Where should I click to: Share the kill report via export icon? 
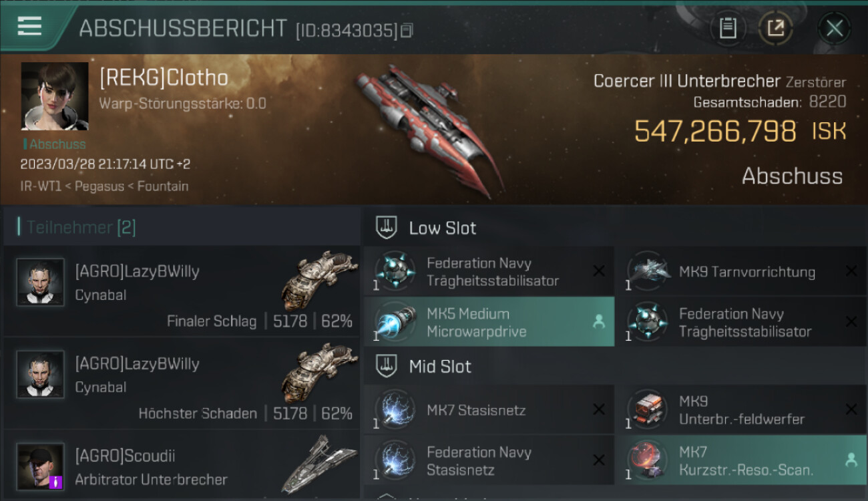776,28
